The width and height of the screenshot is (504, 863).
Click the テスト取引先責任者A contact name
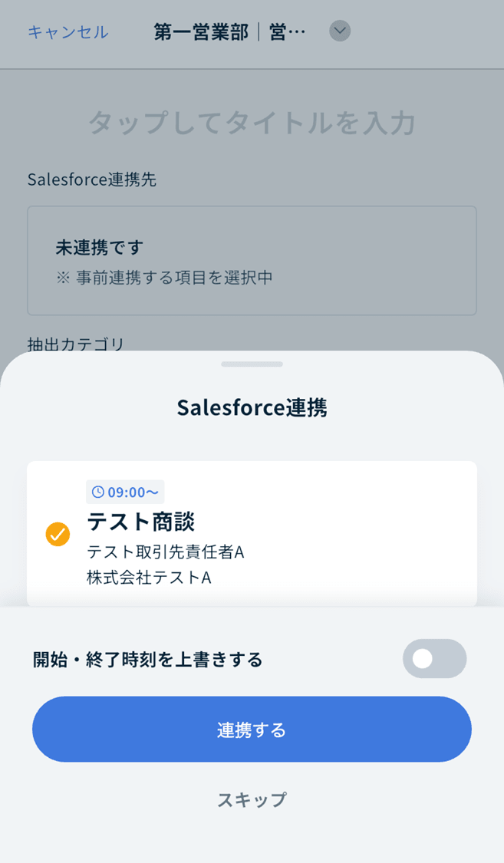coord(165,552)
